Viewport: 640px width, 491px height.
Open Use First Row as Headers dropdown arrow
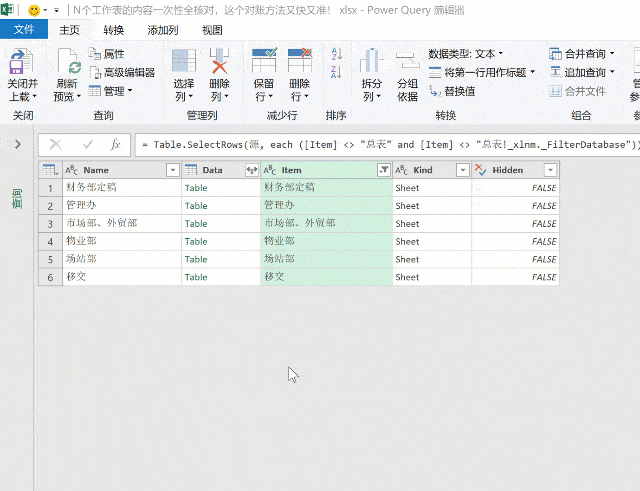533,72
